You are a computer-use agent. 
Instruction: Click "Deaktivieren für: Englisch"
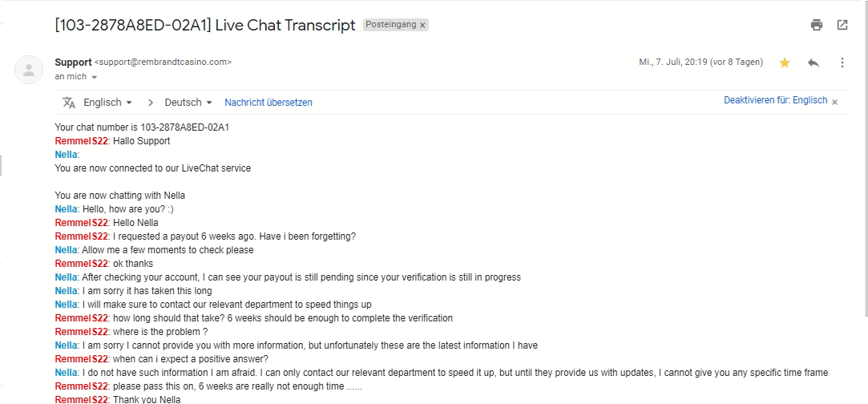click(775, 101)
